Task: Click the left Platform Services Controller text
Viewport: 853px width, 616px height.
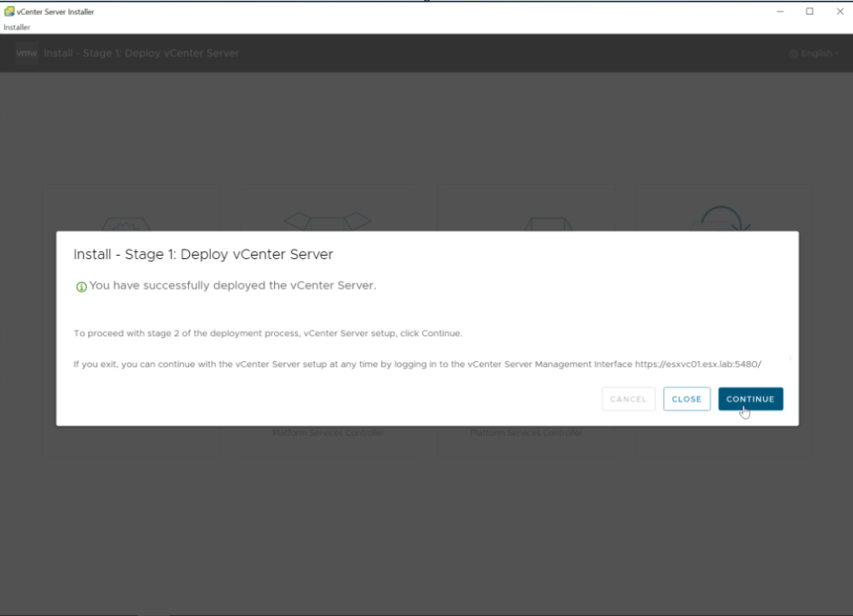Action: pyautogui.click(x=328, y=433)
